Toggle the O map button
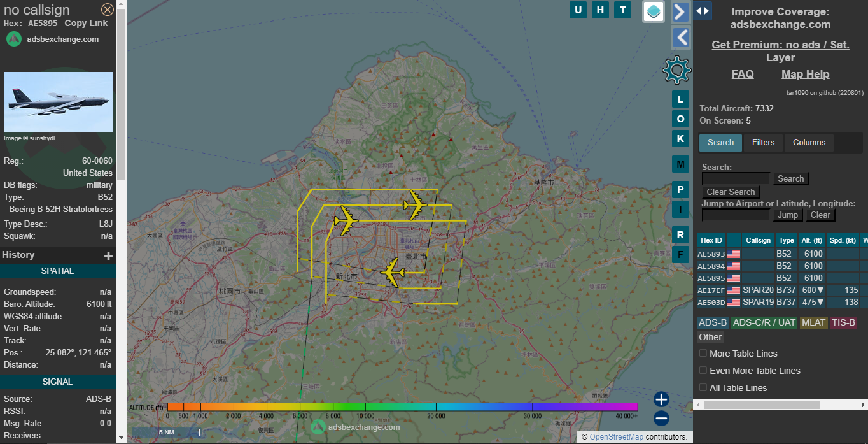Screen dimensions: 868x444 pos(680,119)
